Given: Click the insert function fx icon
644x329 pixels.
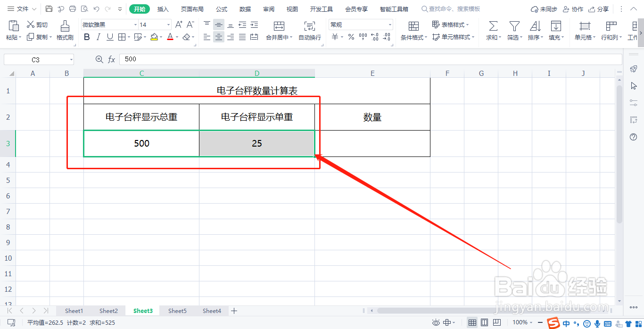Looking at the screenshot, I should [x=111, y=59].
